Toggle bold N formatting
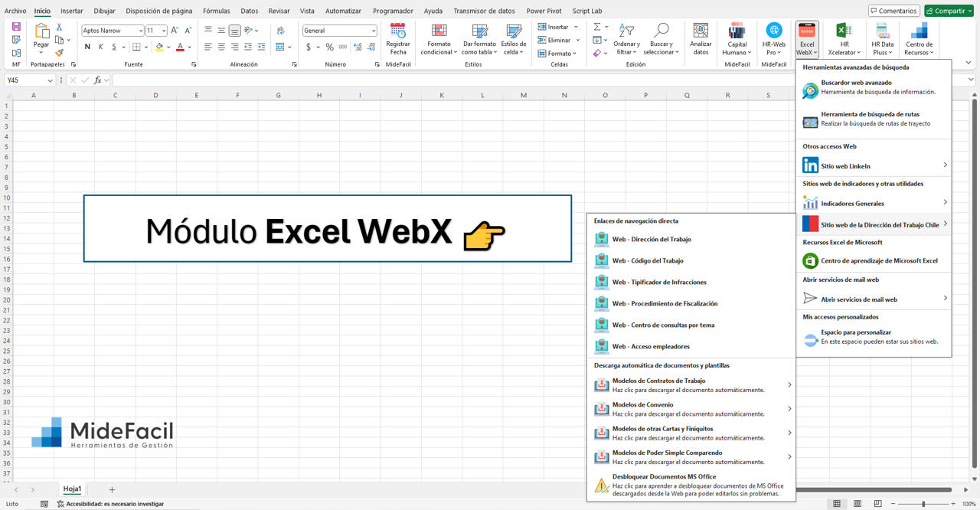The height and width of the screenshot is (510, 980). [87, 47]
